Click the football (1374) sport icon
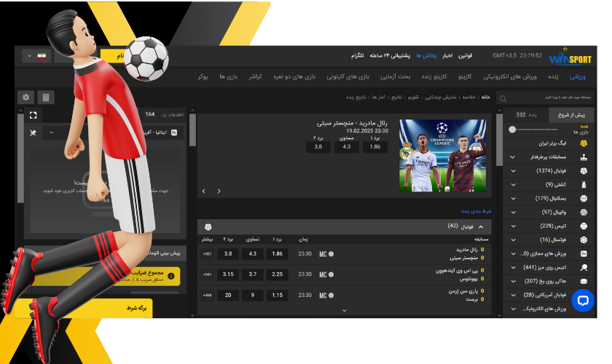The width and height of the screenshot is (612, 364). 584,171
